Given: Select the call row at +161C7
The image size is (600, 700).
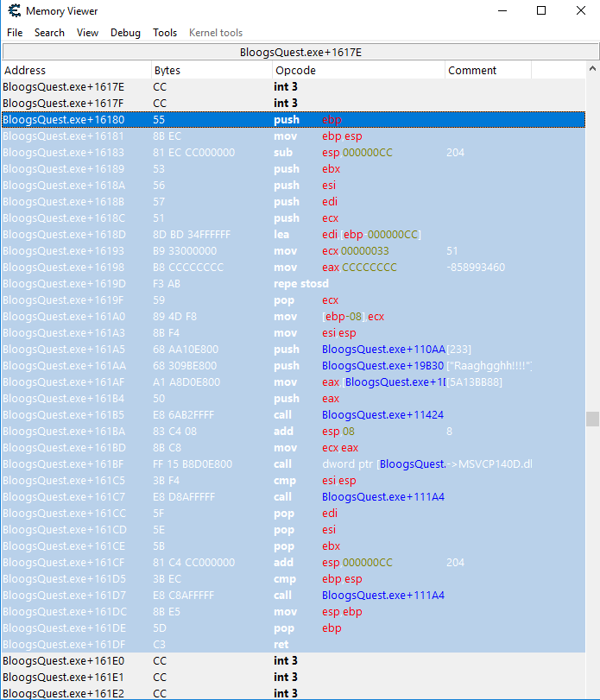Looking at the screenshot, I should tap(294, 497).
